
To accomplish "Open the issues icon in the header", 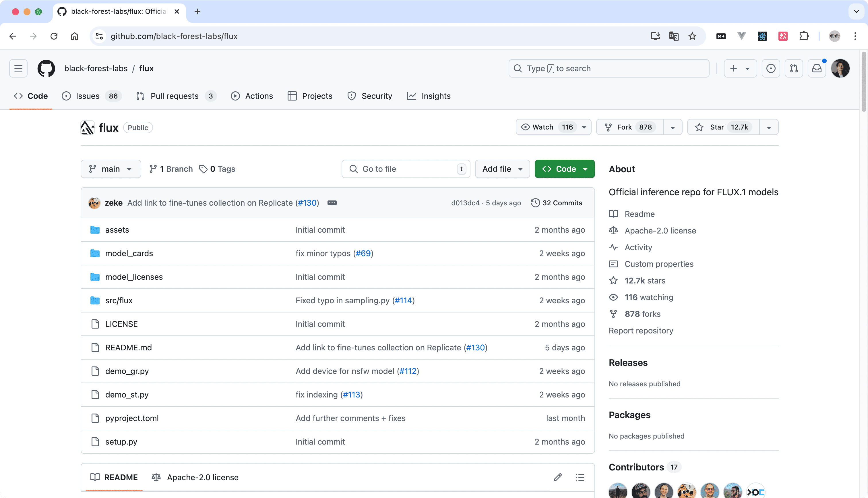I will (x=771, y=68).
